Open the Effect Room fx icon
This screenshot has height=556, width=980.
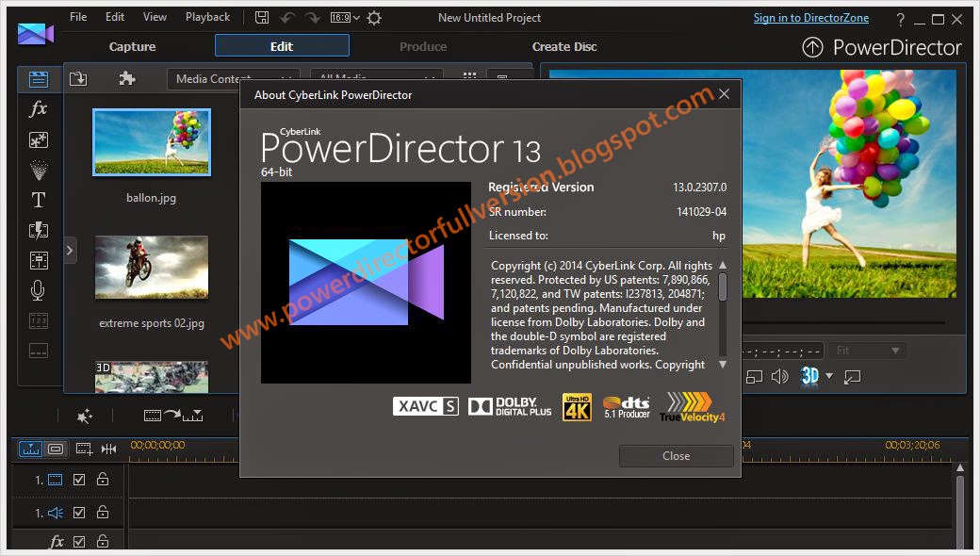coord(38,108)
